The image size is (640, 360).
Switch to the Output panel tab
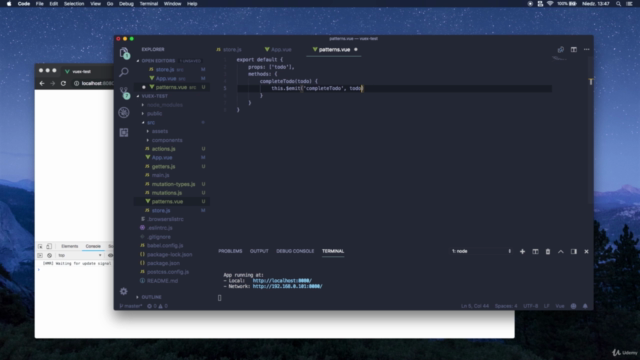click(x=259, y=251)
